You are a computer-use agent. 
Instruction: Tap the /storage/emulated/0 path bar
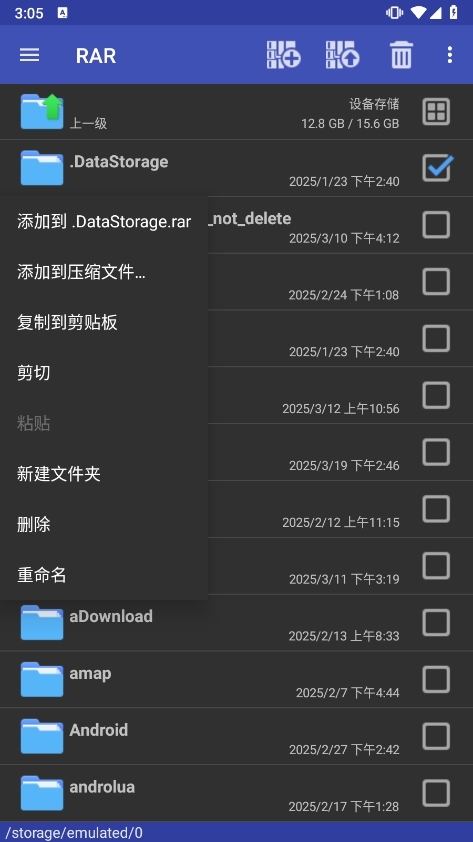tap(236, 832)
